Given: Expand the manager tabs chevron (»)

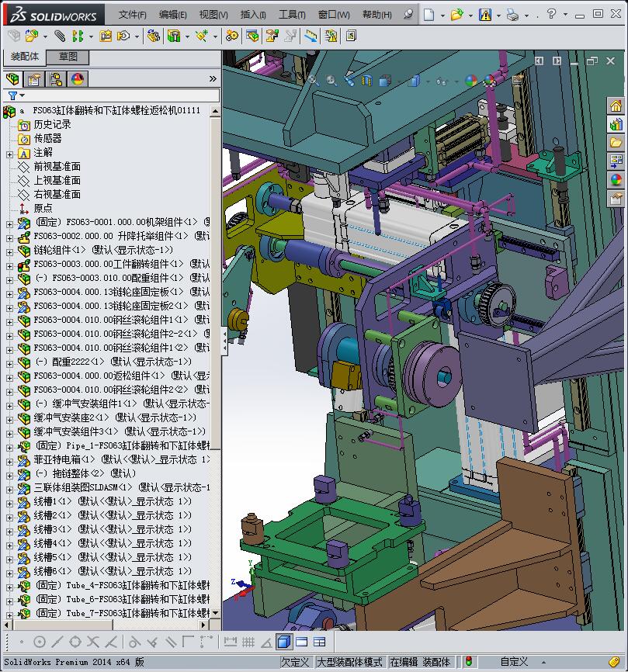Looking at the screenshot, I should [x=213, y=79].
